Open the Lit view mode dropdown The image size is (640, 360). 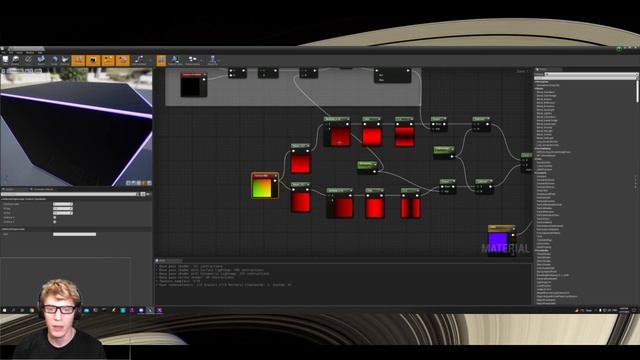coord(29,71)
